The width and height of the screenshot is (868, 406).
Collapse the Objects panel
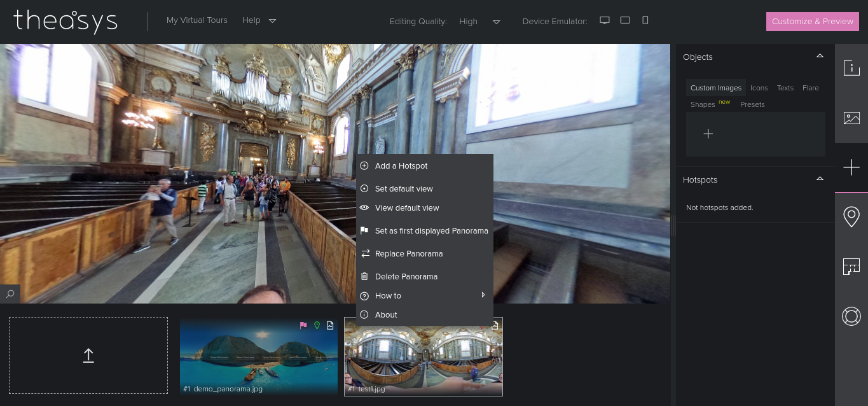point(820,56)
